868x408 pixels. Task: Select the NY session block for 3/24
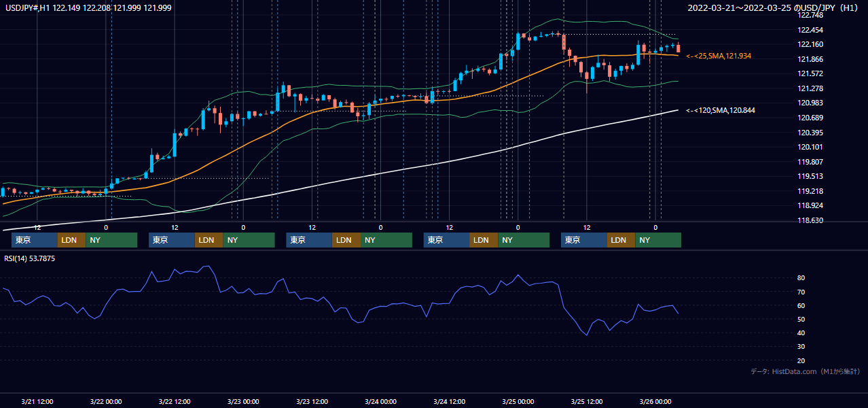[x=523, y=240]
